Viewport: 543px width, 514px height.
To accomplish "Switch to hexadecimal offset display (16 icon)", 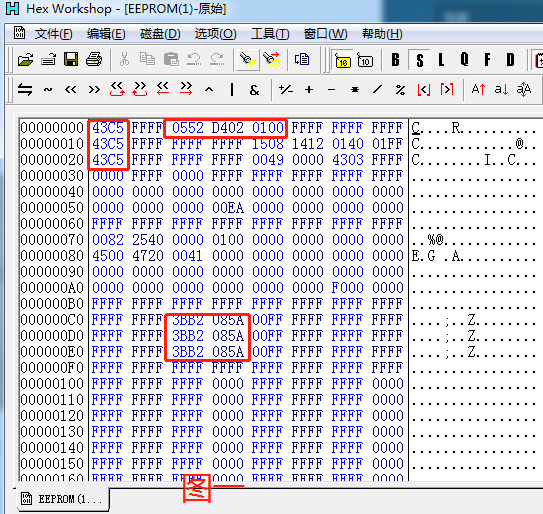I will (x=342, y=61).
